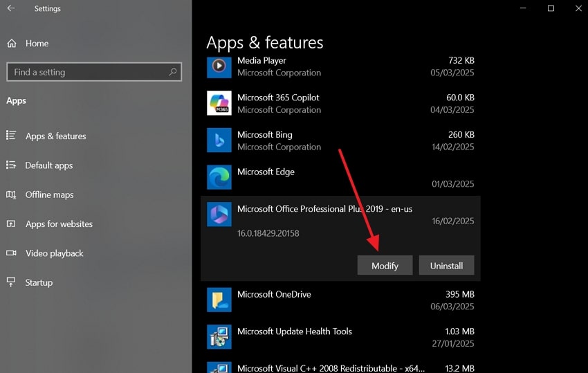Click the Uninstall button for Office
Viewport: 588px width, 373px height.
[x=446, y=265]
